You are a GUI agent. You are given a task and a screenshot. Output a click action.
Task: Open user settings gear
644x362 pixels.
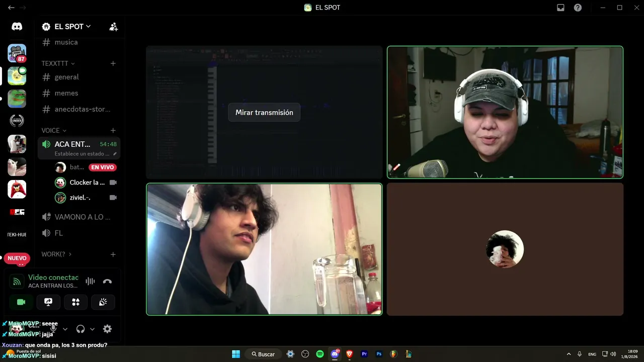[107, 329]
